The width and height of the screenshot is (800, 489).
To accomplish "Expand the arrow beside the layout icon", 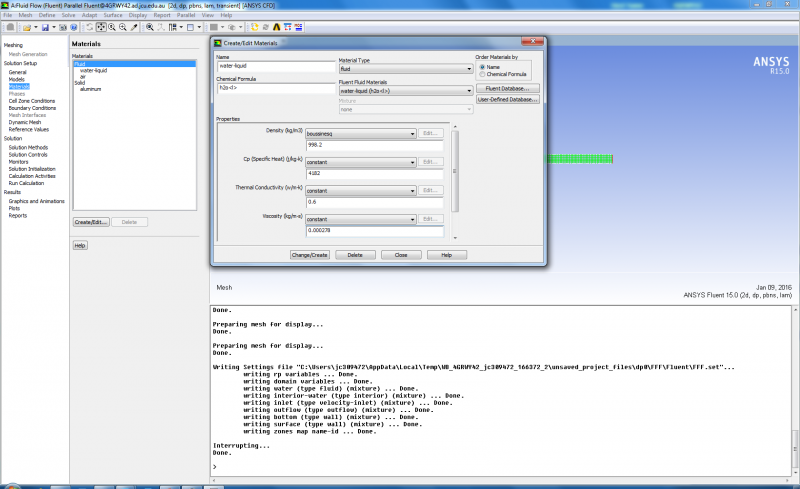I will point(182,27).
